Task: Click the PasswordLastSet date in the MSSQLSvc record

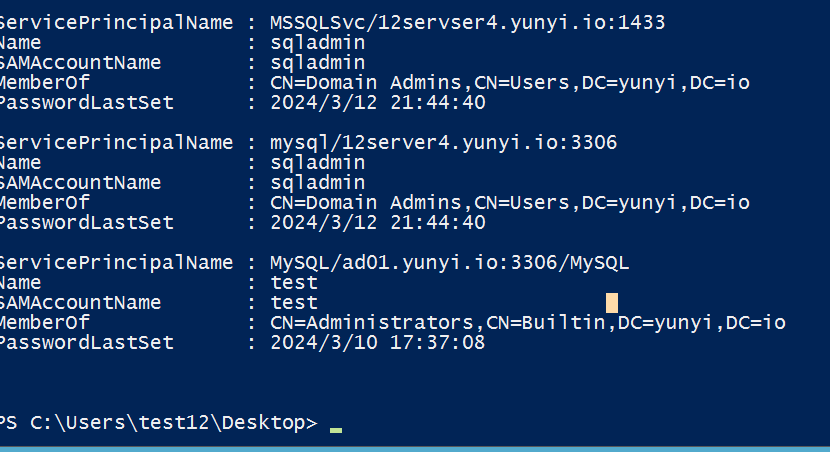Action: coord(378,102)
